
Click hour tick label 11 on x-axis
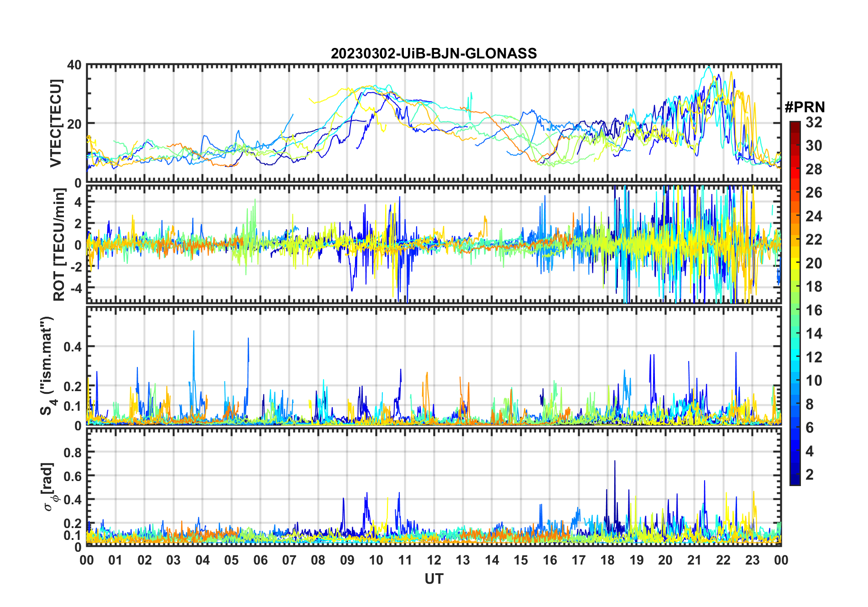click(x=405, y=560)
